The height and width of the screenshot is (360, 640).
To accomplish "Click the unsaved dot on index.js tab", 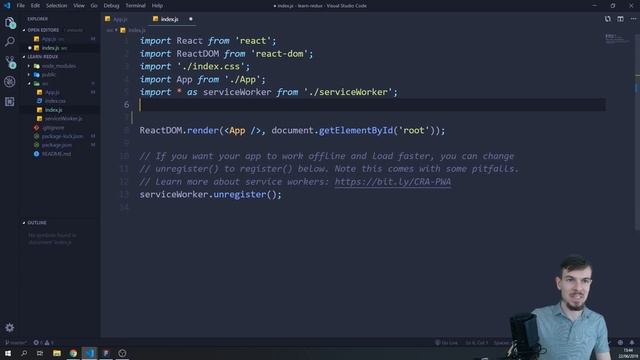I will coord(191,19).
